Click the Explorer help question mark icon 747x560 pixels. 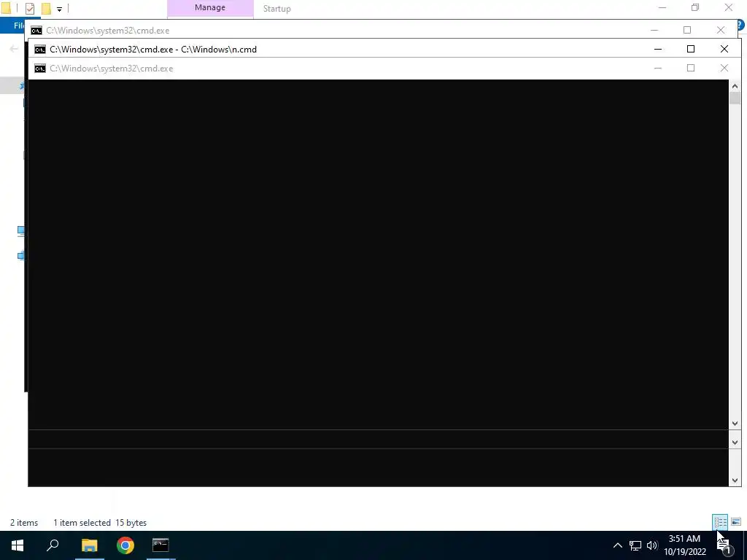click(741, 26)
